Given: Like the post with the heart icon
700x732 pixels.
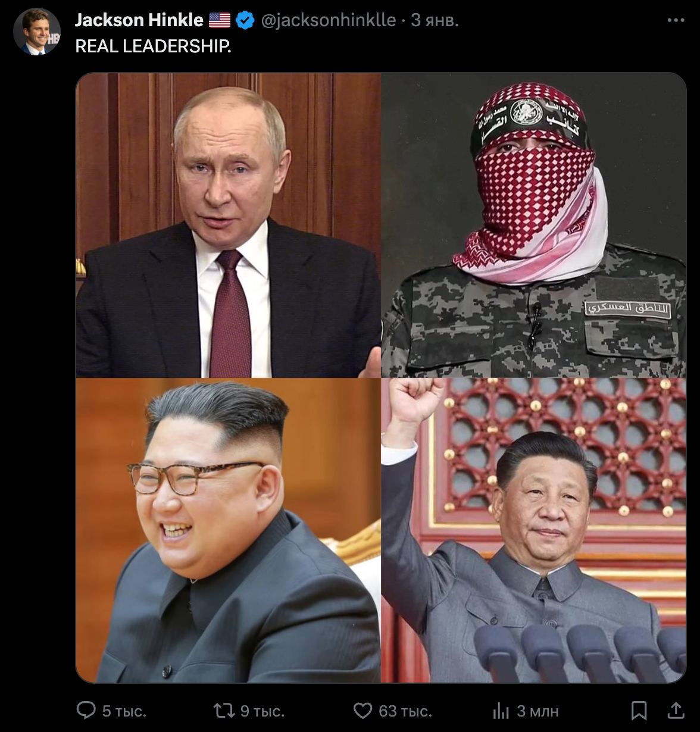Looking at the screenshot, I should tap(362, 711).
